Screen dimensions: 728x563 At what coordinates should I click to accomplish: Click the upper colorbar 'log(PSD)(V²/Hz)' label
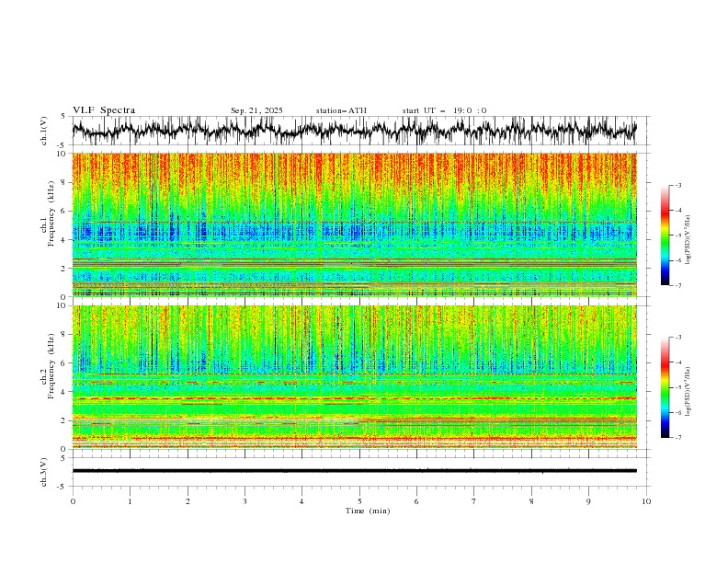pyautogui.click(x=688, y=240)
